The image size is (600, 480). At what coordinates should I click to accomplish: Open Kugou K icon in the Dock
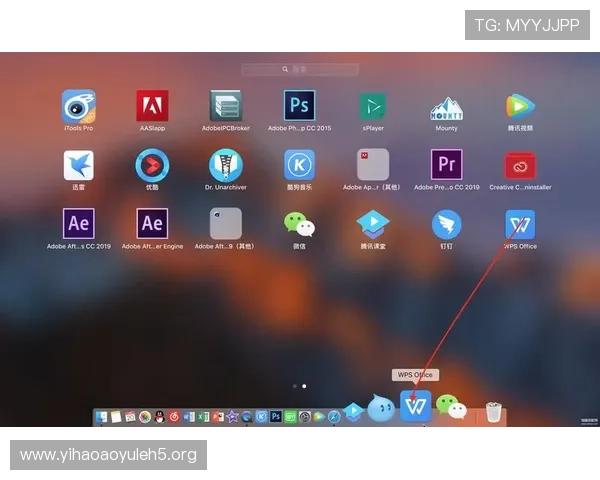click(x=261, y=416)
